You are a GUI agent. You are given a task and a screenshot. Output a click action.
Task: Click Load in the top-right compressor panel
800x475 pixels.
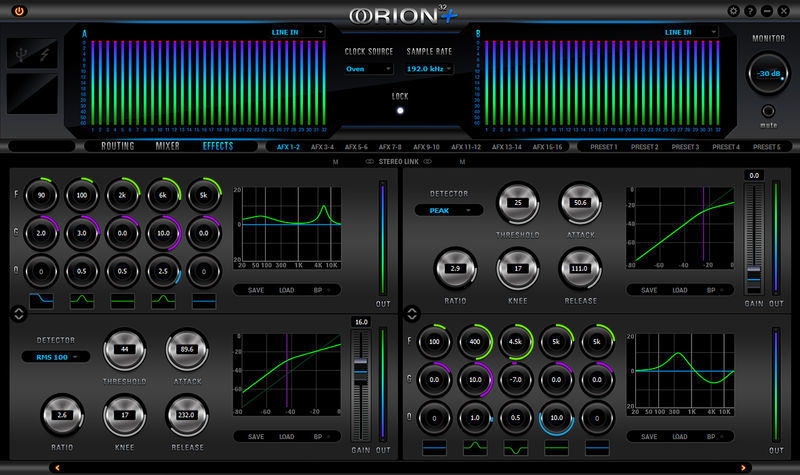(680, 290)
